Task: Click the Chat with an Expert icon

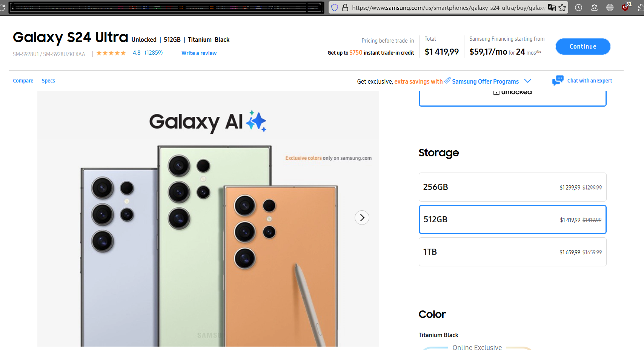Action: (x=558, y=80)
